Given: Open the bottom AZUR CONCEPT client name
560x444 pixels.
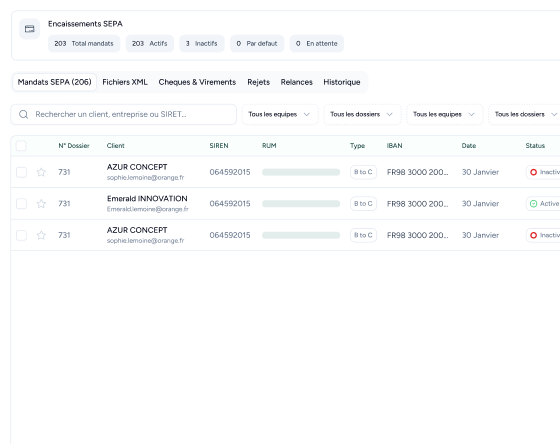Looking at the screenshot, I should click(x=137, y=230).
